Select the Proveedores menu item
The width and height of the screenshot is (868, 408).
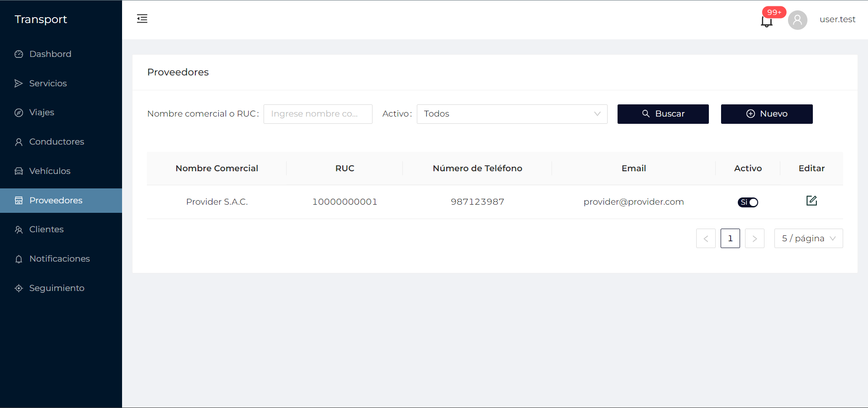(61, 200)
